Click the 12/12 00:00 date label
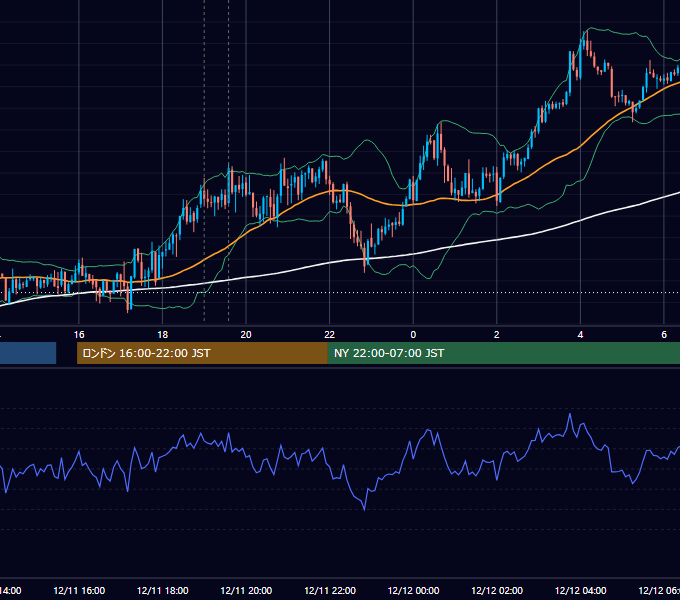The image size is (680, 600). coord(413,590)
